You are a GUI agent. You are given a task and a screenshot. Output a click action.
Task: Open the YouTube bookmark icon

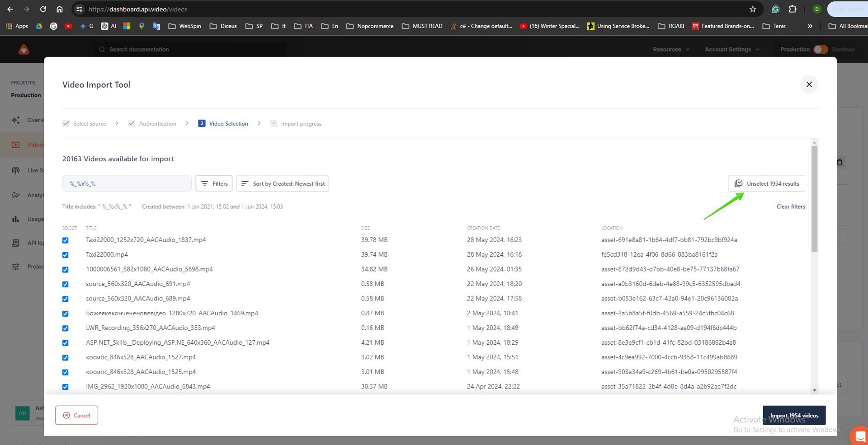68,26
